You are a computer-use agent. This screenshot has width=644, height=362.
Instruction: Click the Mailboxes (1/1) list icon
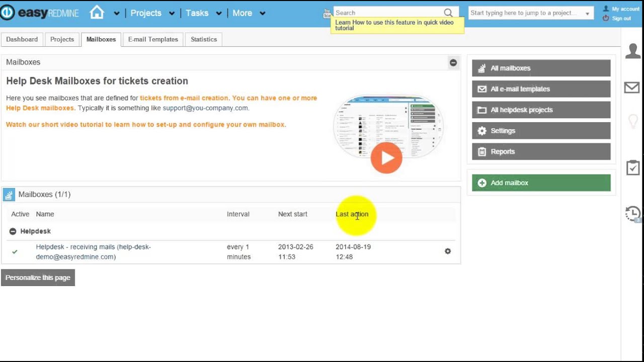click(x=9, y=195)
